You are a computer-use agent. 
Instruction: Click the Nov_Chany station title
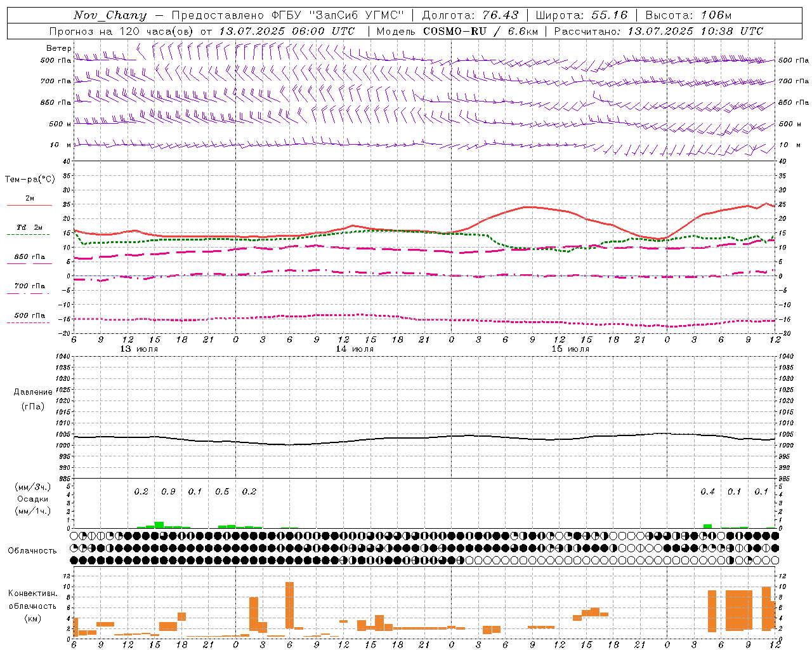coord(110,15)
